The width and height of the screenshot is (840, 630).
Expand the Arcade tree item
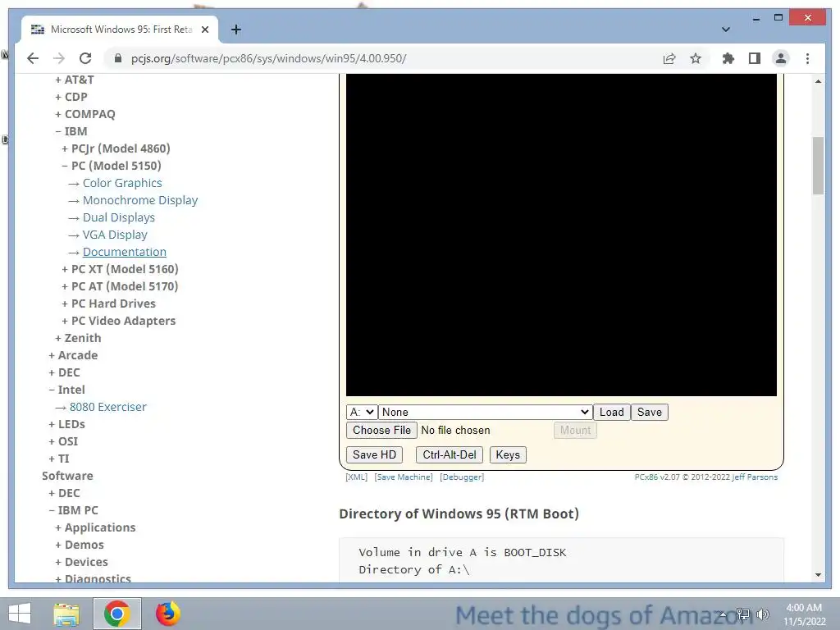(73, 355)
